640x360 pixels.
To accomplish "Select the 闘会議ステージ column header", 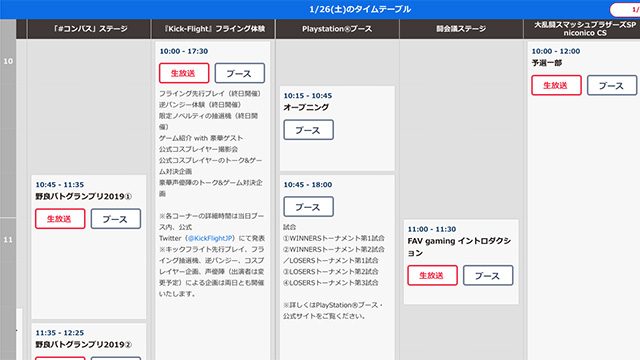I will 461,29.
